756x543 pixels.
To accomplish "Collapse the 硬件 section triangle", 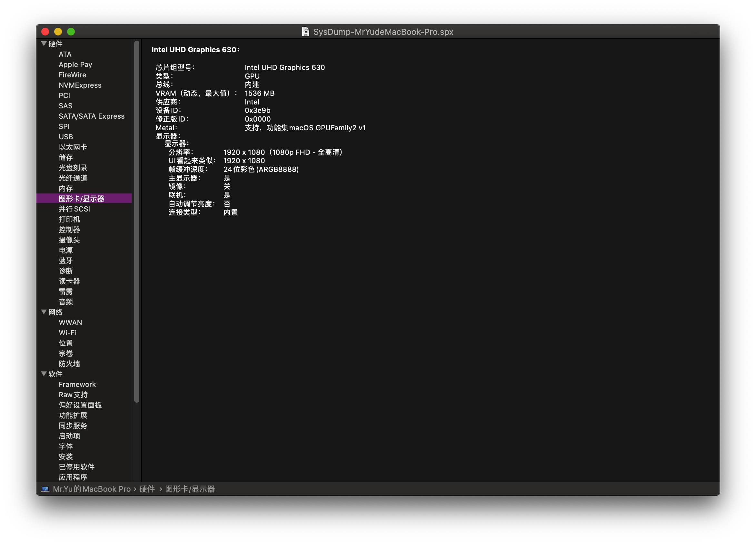I will point(44,44).
